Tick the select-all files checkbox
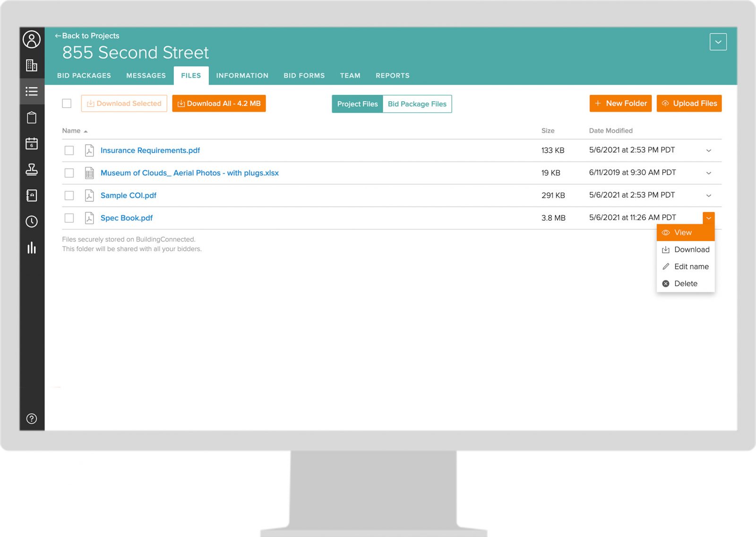This screenshot has width=756, height=537. pos(67,104)
